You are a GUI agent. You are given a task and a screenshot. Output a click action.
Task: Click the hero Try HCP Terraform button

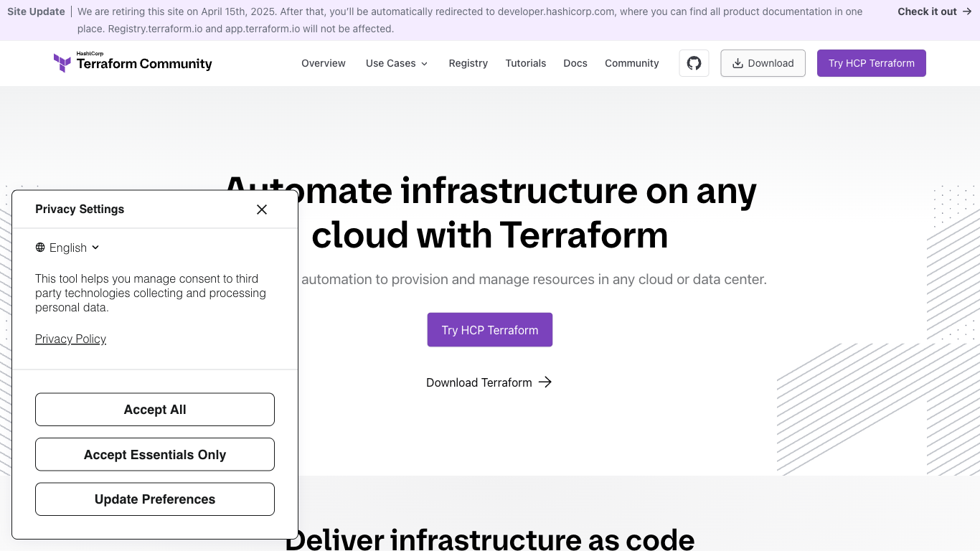point(489,330)
